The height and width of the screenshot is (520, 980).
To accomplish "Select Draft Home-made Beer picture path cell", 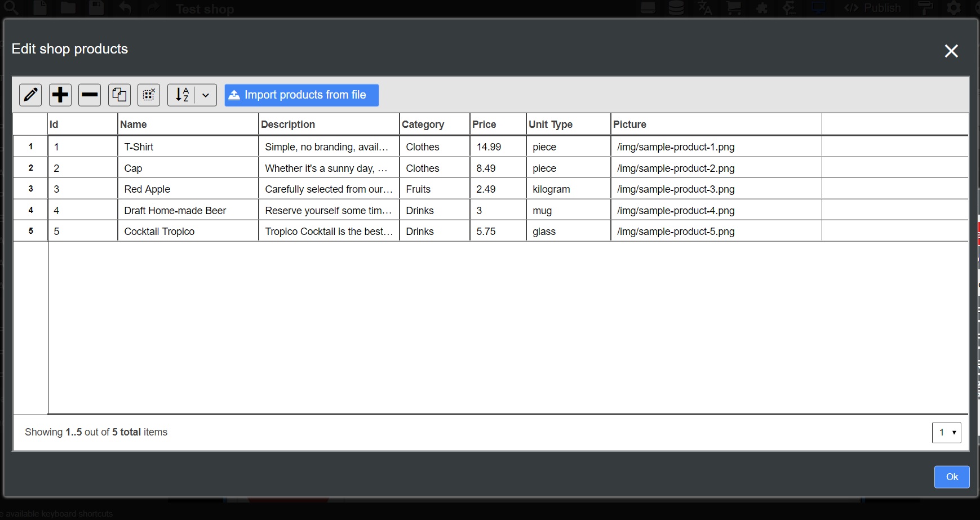I will pos(716,211).
